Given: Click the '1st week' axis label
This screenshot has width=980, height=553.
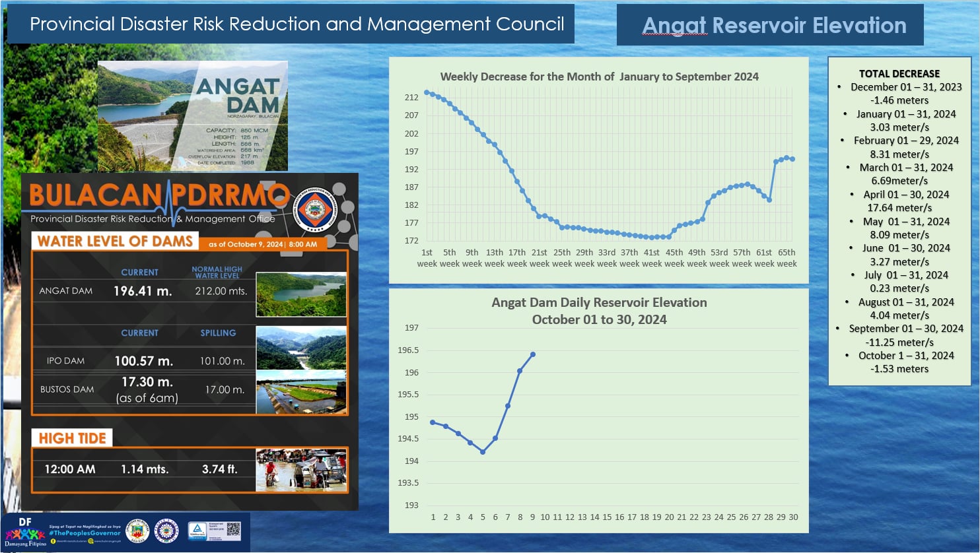Looking at the screenshot, I should (427, 257).
